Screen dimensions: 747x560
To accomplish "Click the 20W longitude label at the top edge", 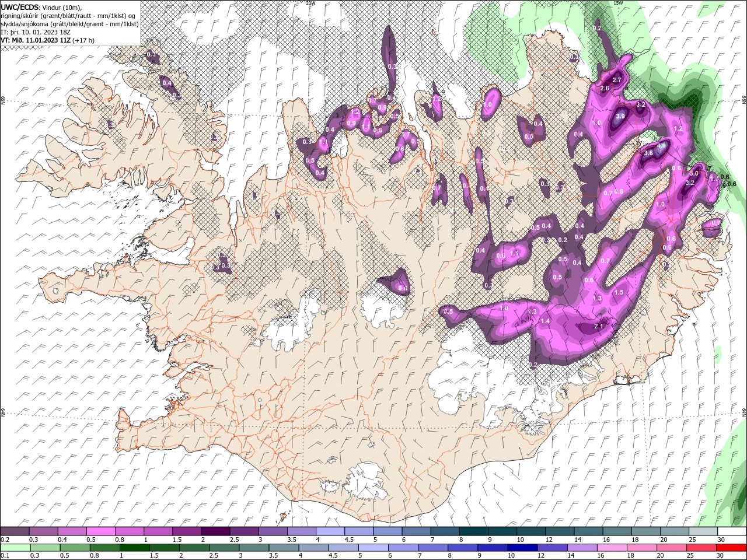I will 310,3.
